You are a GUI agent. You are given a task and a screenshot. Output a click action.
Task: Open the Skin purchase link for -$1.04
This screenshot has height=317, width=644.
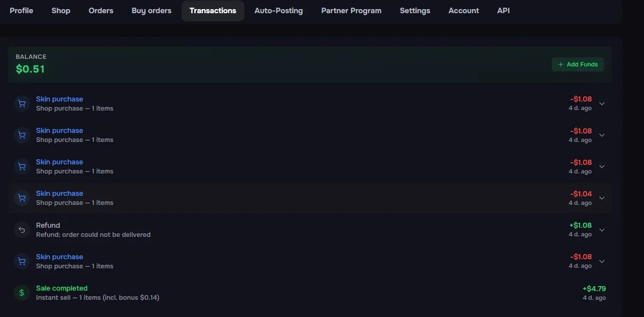click(59, 193)
